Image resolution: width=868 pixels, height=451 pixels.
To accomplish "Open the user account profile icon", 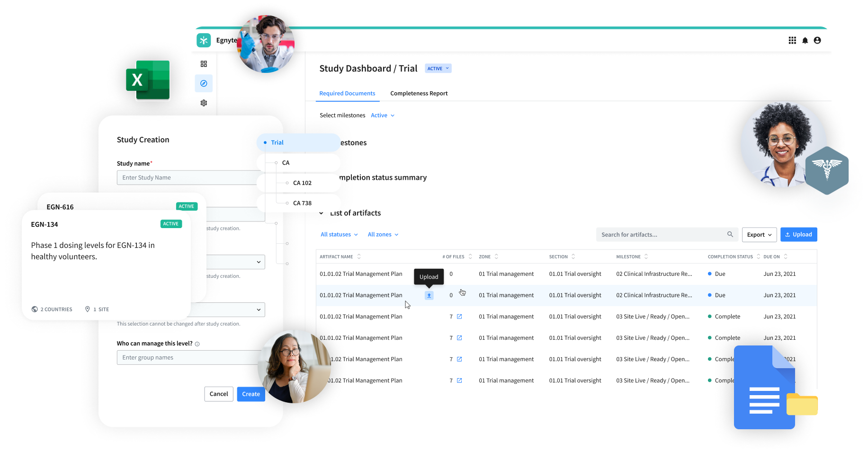I will (x=817, y=41).
